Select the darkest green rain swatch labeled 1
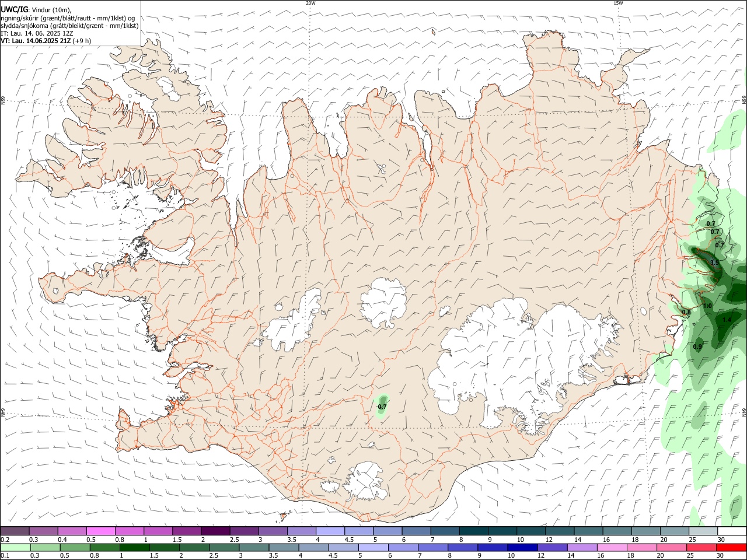The width and height of the screenshot is (747, 560). tap(135, 548)
